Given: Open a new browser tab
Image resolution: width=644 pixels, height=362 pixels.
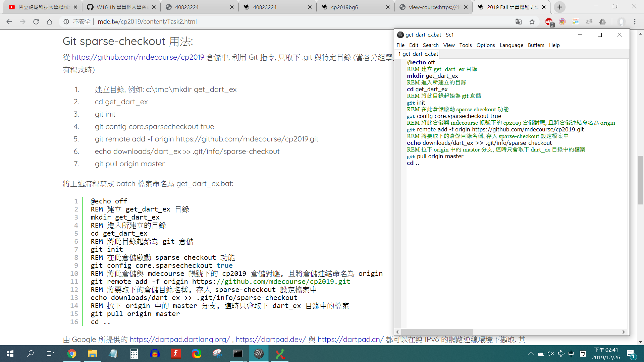Looking at the screenshot, I should pos(559,7).
